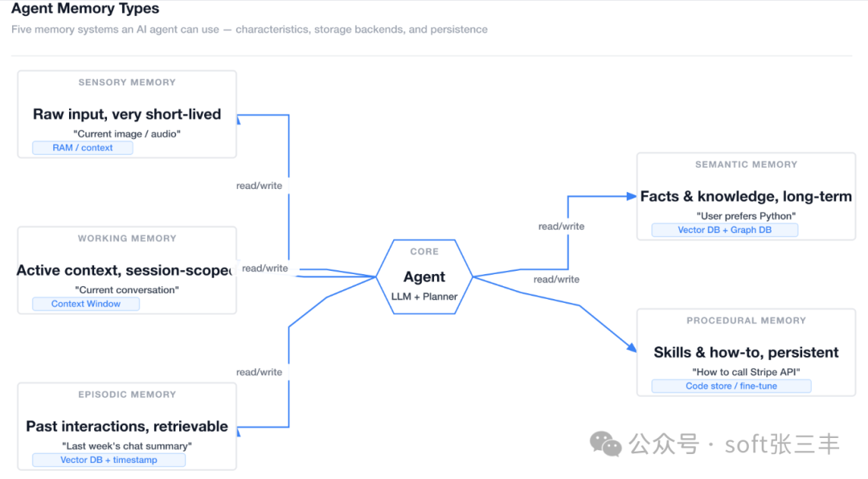Select the Sensory Memory card

(x=127, y=114)
